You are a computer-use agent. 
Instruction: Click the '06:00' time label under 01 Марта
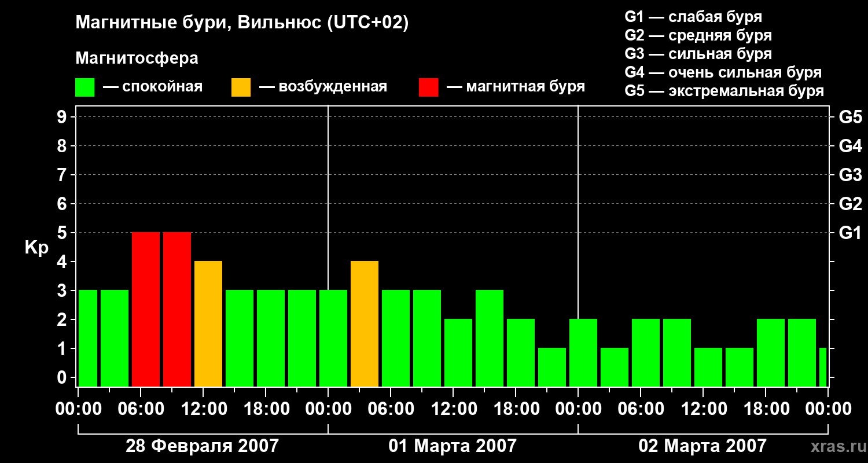391,409
